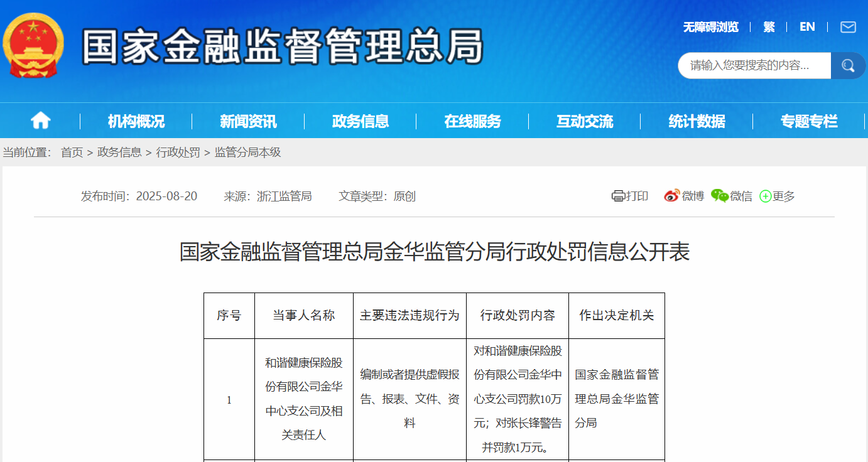Click the site title 国家金融监督管理总局
This screenshot has width=868, height=462.
point(283,46)
